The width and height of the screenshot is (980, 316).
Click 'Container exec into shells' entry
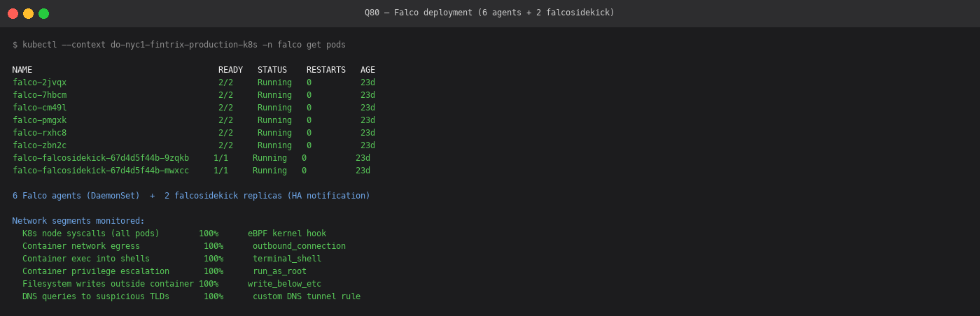pos(86,259)
